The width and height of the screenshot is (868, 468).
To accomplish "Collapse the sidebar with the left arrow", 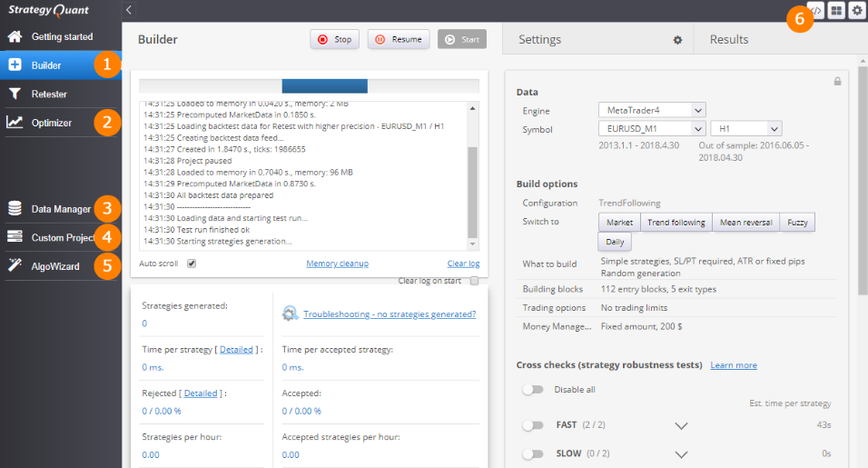I will click(129, 10).
